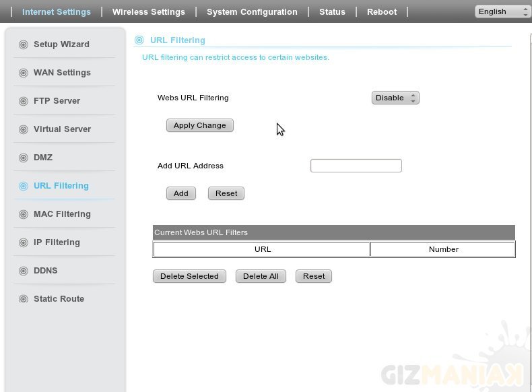The width and height of the screenshot is (532, 392).
Task: Go to the Status tab
Action: 332,11
